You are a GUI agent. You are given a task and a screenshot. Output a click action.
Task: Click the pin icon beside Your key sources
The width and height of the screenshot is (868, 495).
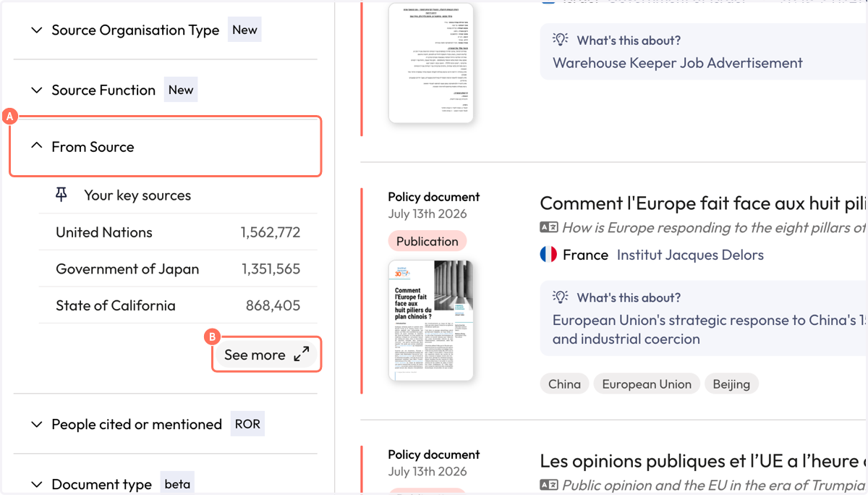pos(61,195)
